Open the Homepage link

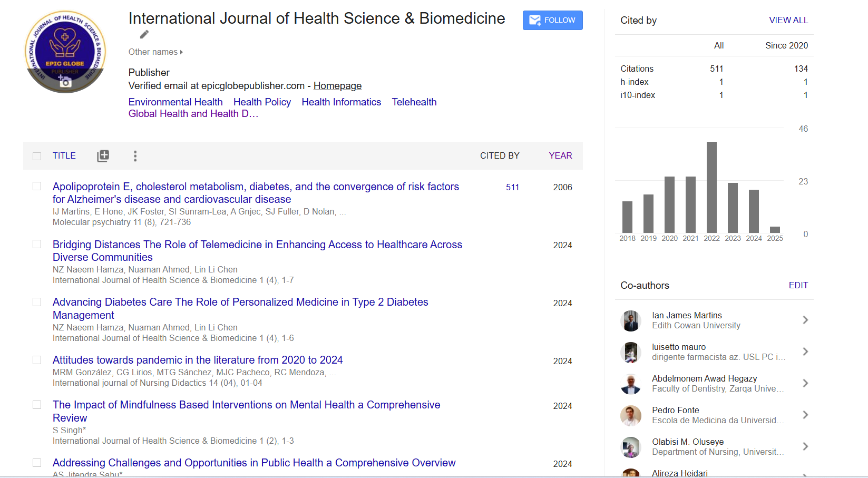[x=337, y=85]
